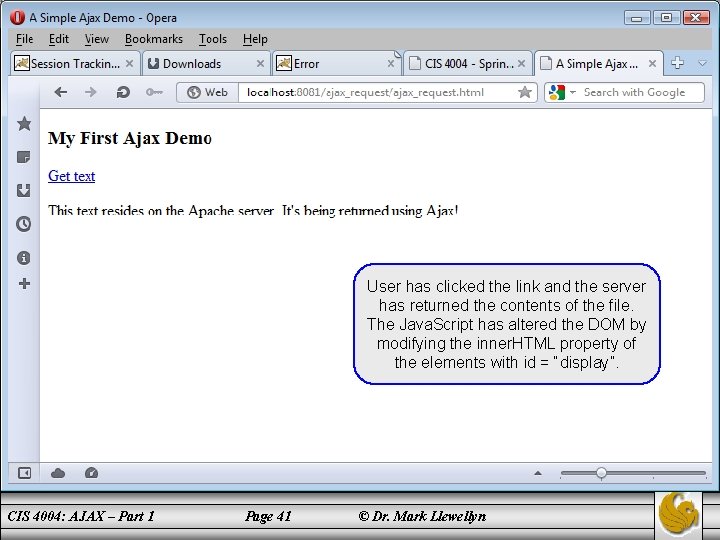Close the A Simple Ajax tab
This screenshot has height=540, width=720.
tap(652, 63)
